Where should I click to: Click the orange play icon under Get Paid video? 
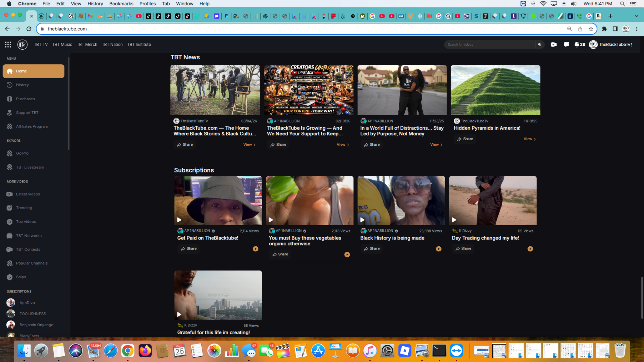pyautogui.click(x=255, y=249)
